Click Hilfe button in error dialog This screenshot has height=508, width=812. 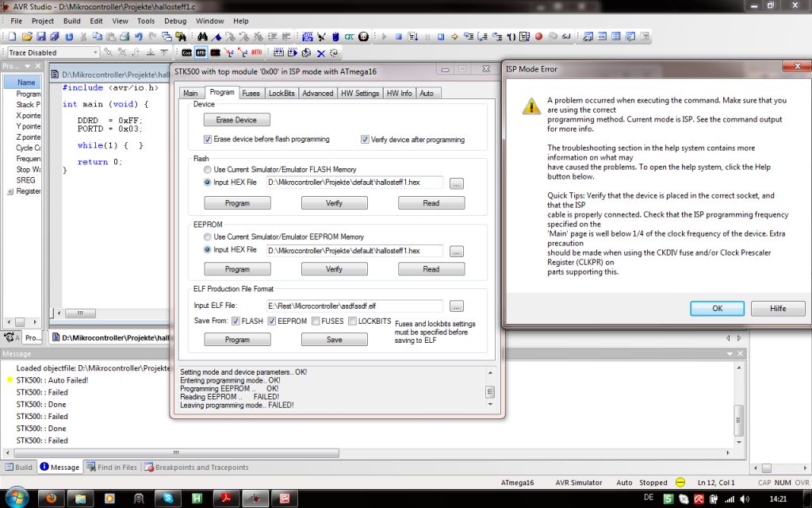coord(778,309)
